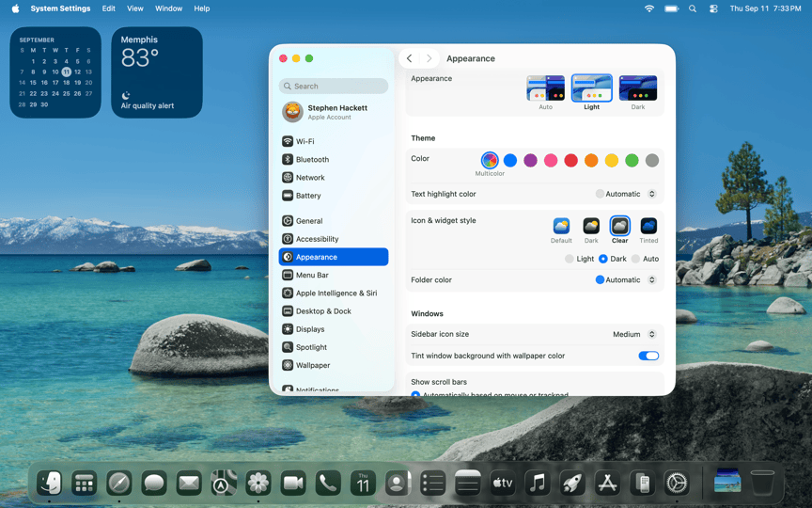Open Trash in the Dock

(x=762, y=484)
